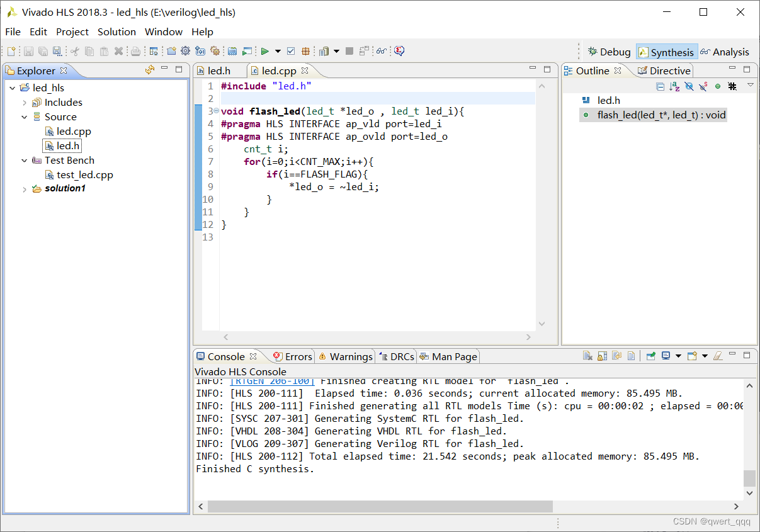Click the console horizontal scrollbar thumb
The image size is (760, 532).
[380, 506]
